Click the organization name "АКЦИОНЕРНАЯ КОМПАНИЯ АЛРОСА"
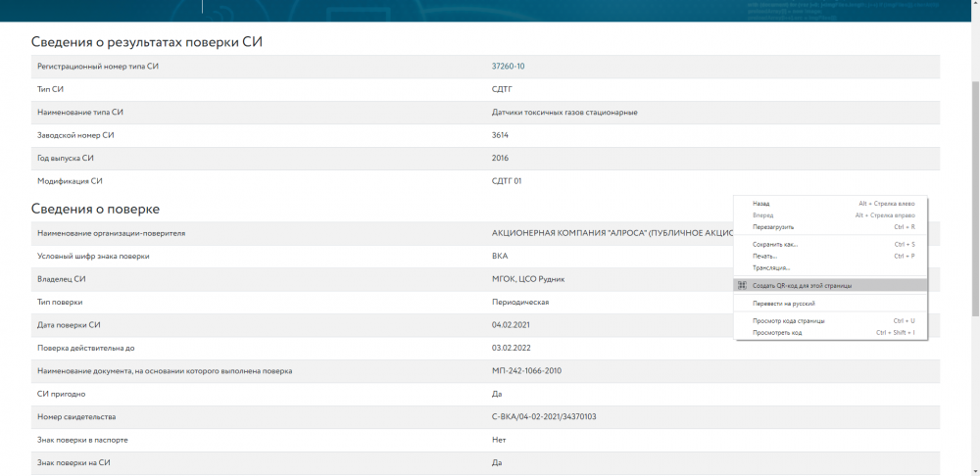The image size is (980, 476). coord(608,234)
